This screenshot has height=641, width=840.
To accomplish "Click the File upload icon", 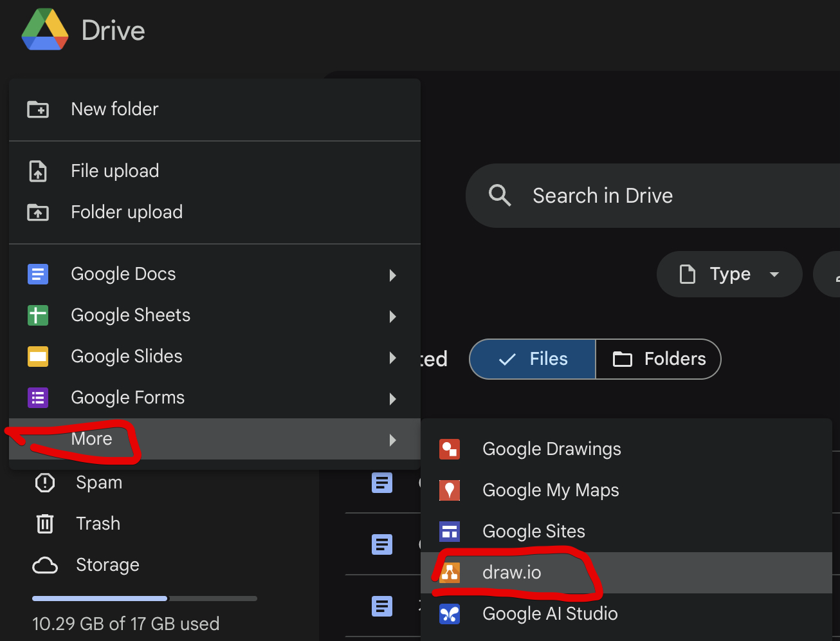I will [x=38, y=171].
